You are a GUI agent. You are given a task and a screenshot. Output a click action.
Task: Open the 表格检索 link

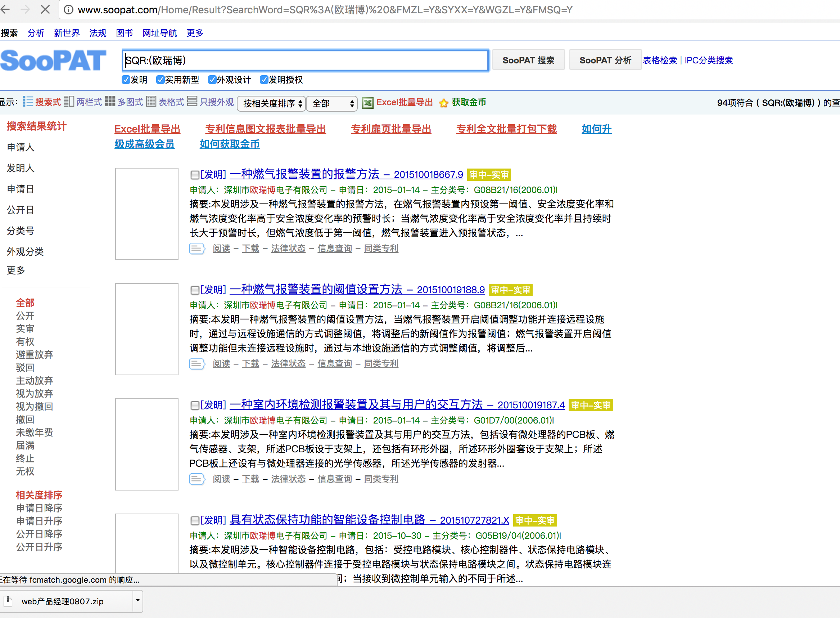click(660, 60)
